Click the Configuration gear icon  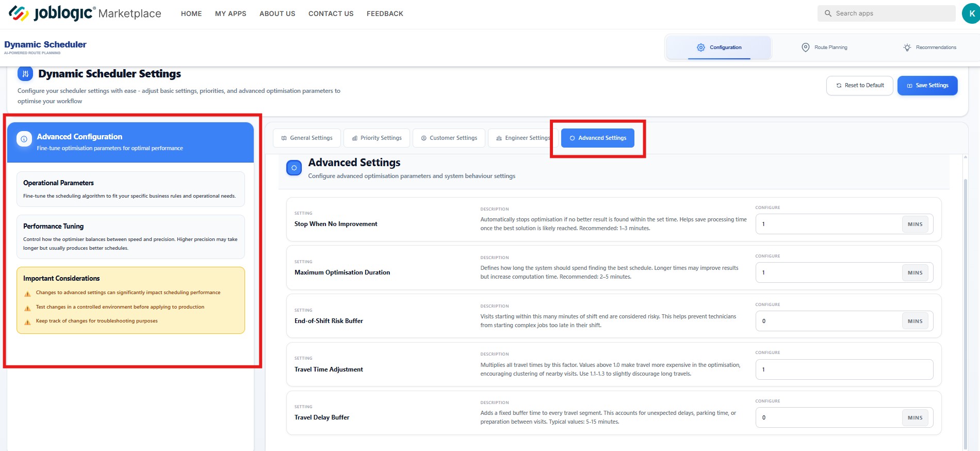[x=701, y=47]
